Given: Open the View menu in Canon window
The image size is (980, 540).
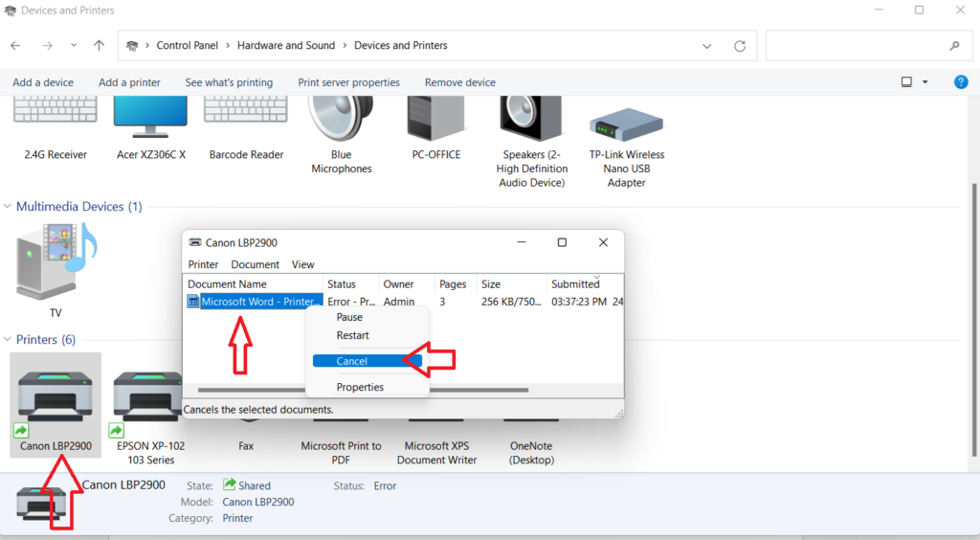Looking at the screenshot, I should click(302, 264).
